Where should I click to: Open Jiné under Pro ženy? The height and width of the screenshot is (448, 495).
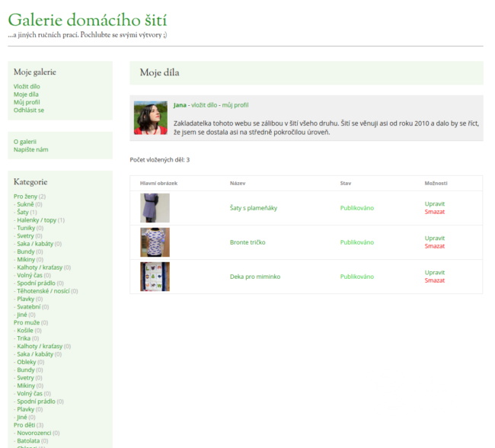tap(22, 315)
